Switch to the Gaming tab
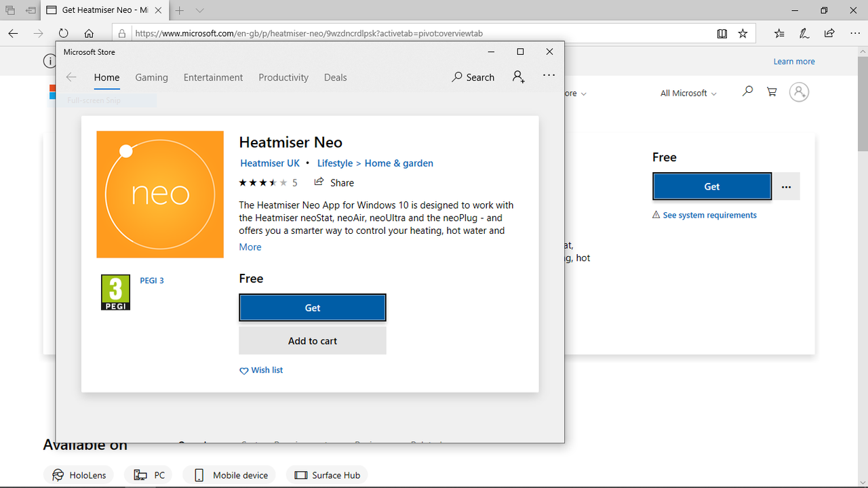 (x=151, y=77)
